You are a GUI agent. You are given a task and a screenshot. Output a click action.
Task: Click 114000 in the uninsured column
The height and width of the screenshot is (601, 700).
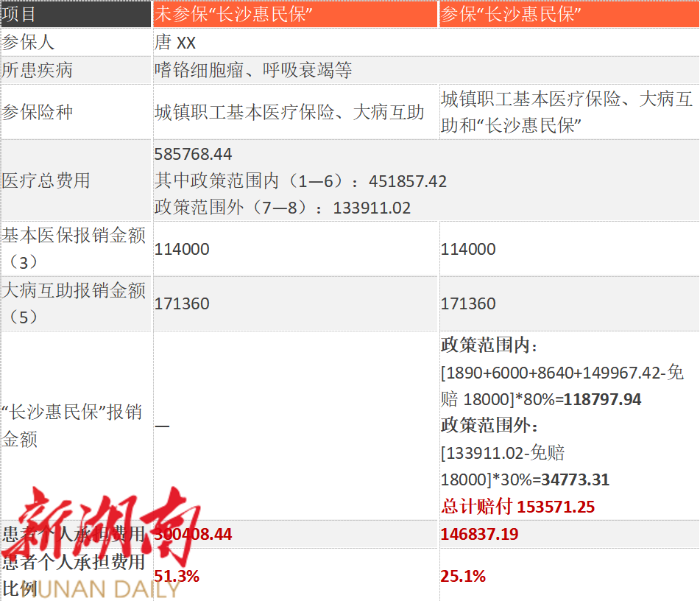(x=182, y=249)
